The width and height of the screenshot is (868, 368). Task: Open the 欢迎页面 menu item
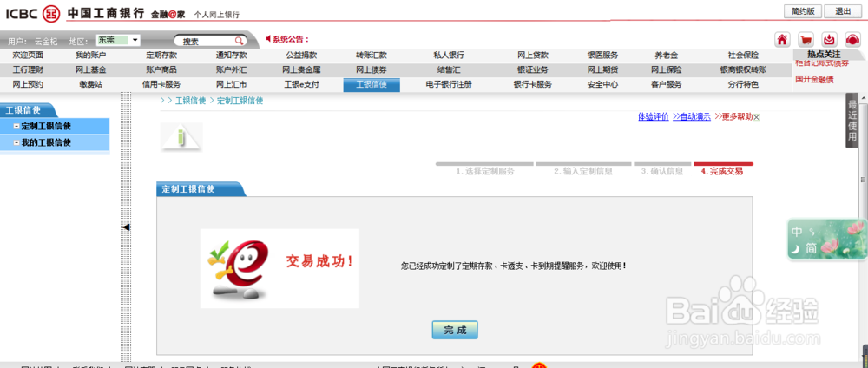point(28,56)
